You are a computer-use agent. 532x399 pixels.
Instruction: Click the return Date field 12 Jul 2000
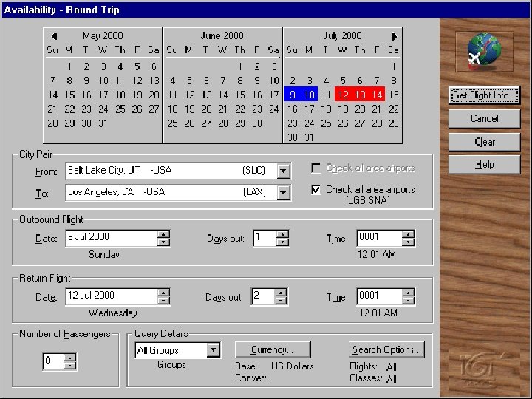(x=112, y=296)
